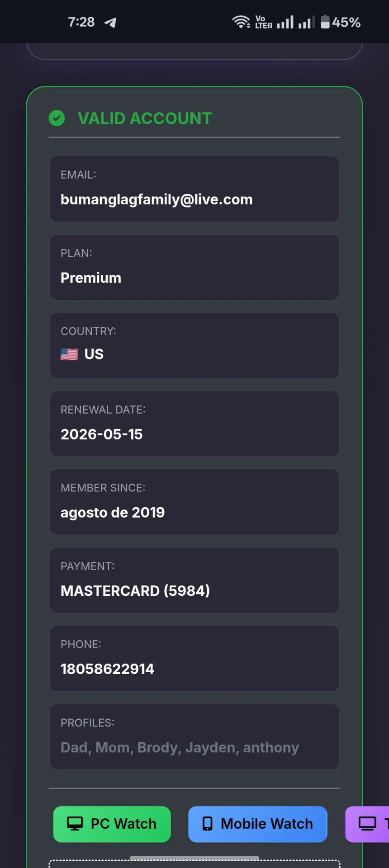
Task: Tap the Wi-Fi status icon
Action: coord(241,22)
